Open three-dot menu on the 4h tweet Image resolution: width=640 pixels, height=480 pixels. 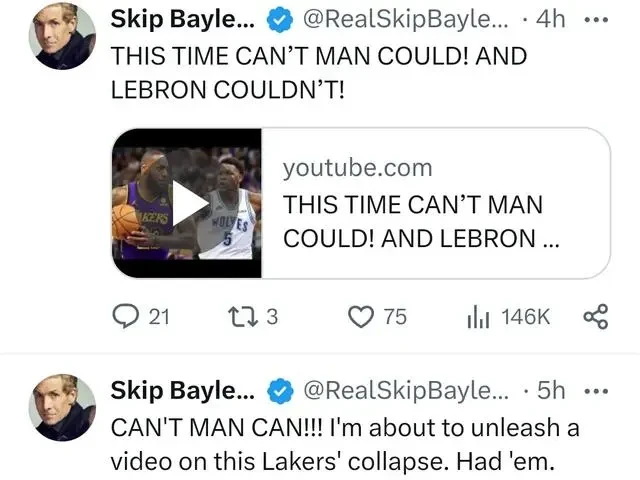[x=596, y=20]
